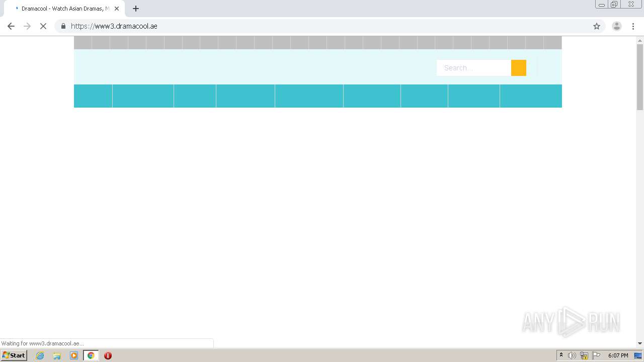Open the Windows Start menu
Viewport: 644px width, 362px height.
point(14,355)
